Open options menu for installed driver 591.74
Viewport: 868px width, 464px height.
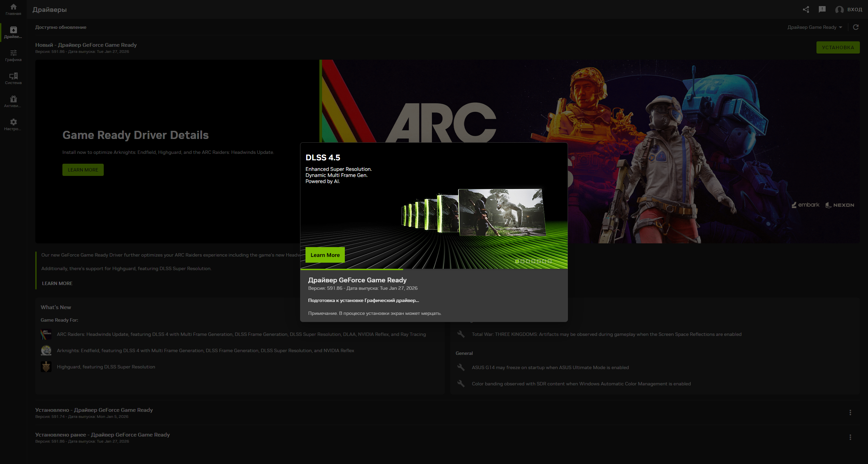(x=850, y=412)
